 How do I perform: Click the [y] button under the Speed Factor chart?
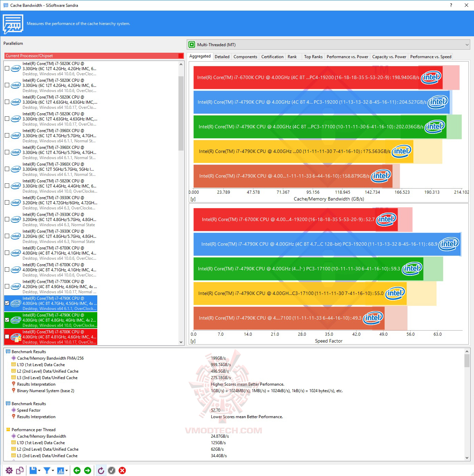(x=193, y=341)
